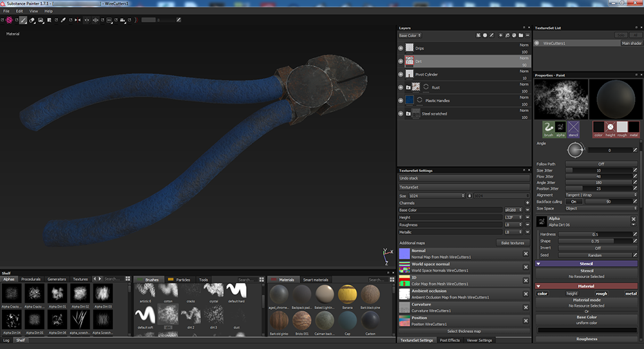Screen dimensions: 644x349
Task: Toggle Backface culling On button
Action: [x=574, y=202]
